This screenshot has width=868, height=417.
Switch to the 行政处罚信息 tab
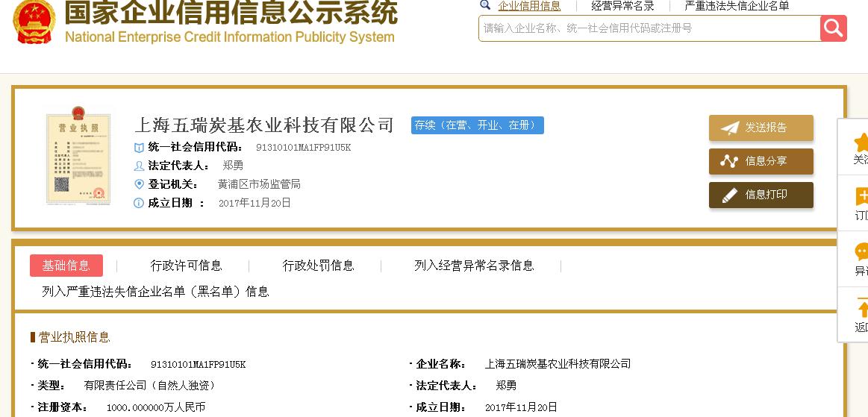point(318,266)
